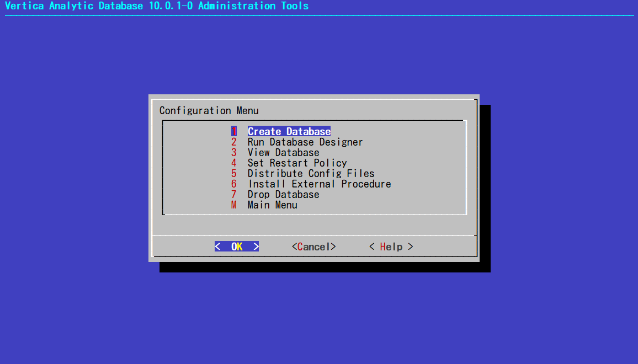Image resolution: width=638 pixels, height=364 pixels.
Task: Select Create Database menu entry
Action: coord(289,131)
